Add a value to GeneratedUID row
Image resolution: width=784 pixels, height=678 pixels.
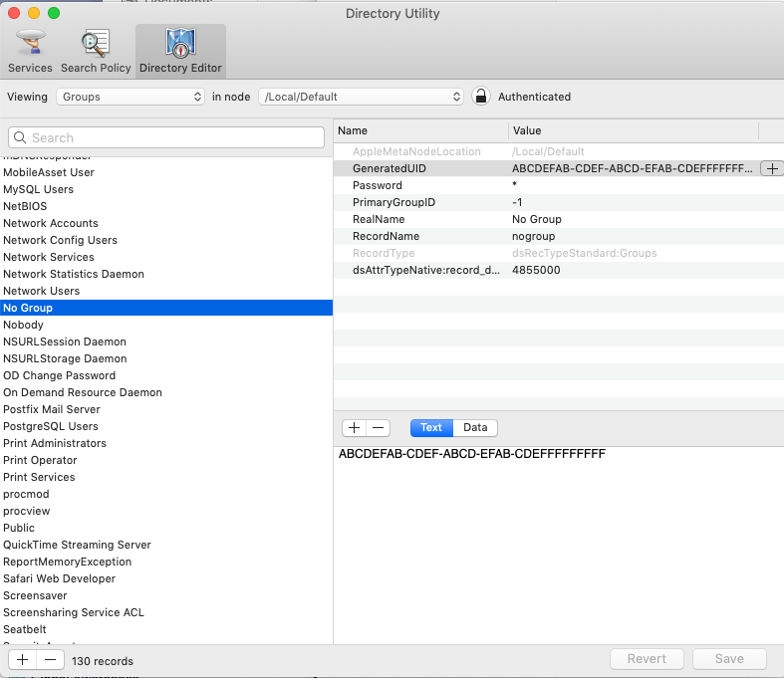point(772,168)
